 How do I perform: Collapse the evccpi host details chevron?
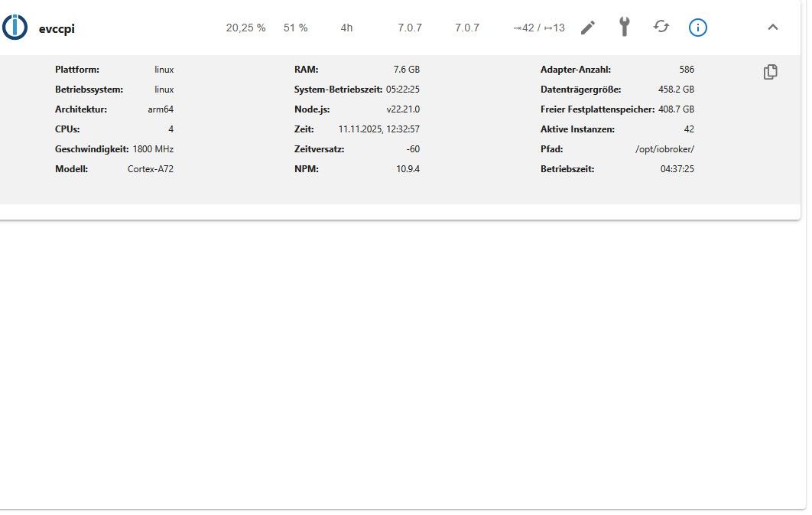tap(773, 27)
